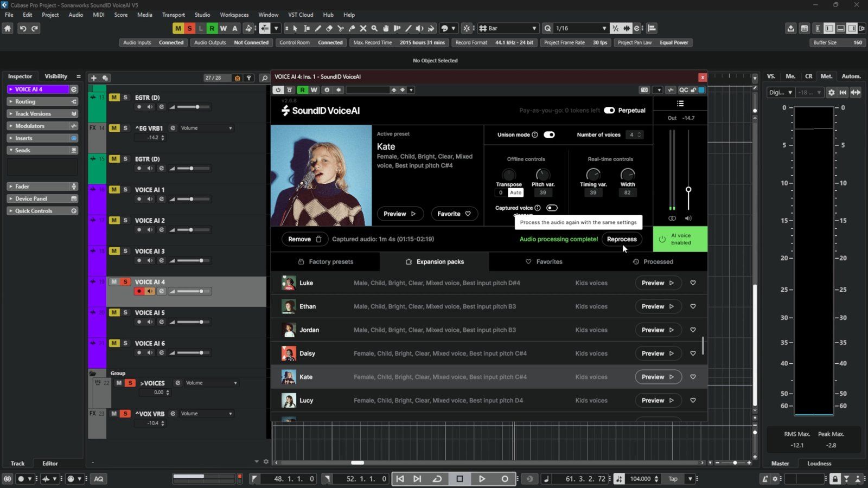
Task: Click the Add Track plus icon
Action: (x=93, y=78)
